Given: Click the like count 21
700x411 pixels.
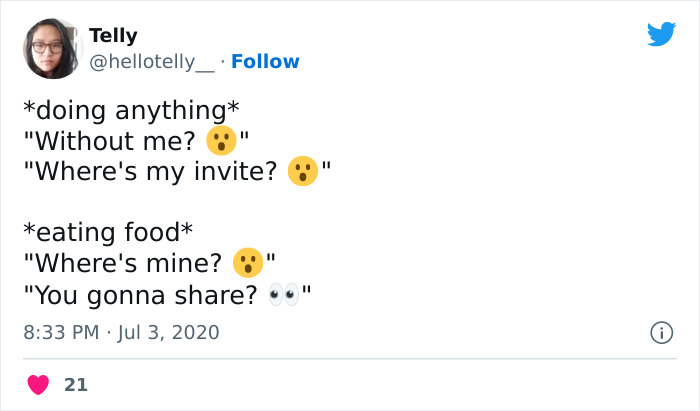Looking at the screenshot, I should (75, 384).
